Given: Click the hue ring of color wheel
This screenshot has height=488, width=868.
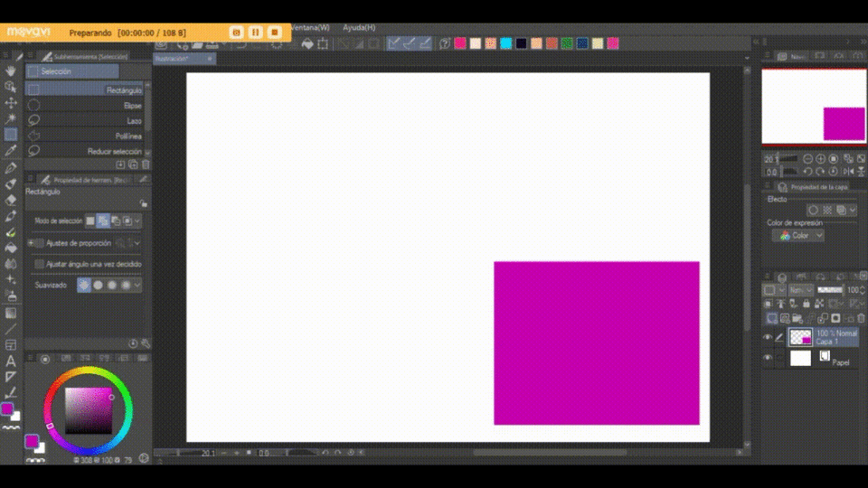Looking at the screenshot, I should click(88, 371).
